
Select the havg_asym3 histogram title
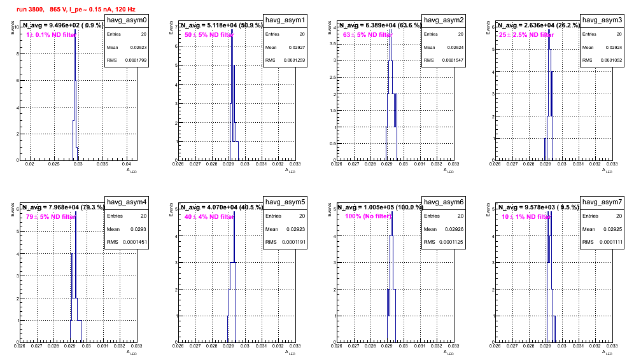click(x=602, y=20)
